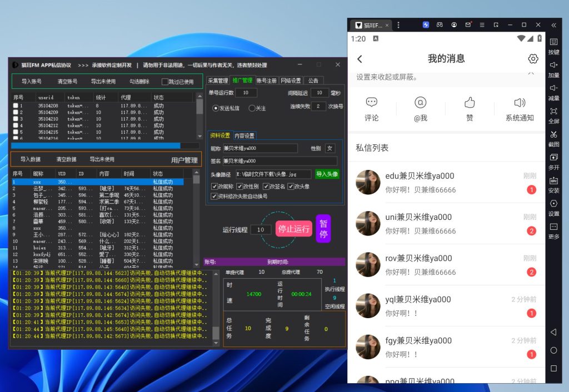The height and width of the screenshot is (392, 569).
Task: Select the 关注 radio button
Action: click(x=252, y=108)
